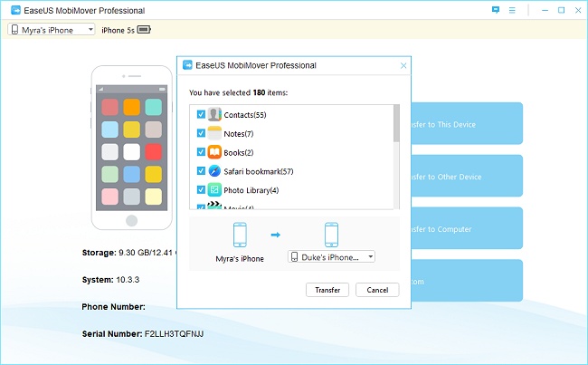The height and width of the screenshot is (365, 588).
Task: Click the Myra's iPhone label under source phone
Action: pos(240,259)
